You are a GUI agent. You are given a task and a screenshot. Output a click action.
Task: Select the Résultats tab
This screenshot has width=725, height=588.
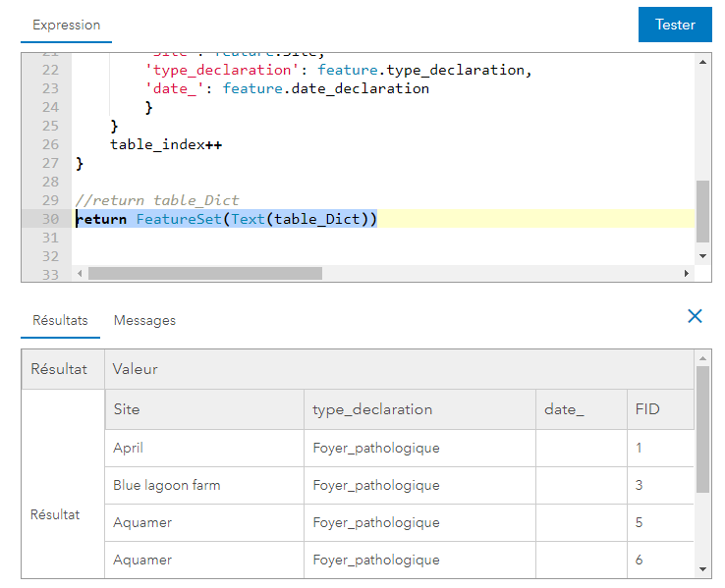(x=60, y=320)
